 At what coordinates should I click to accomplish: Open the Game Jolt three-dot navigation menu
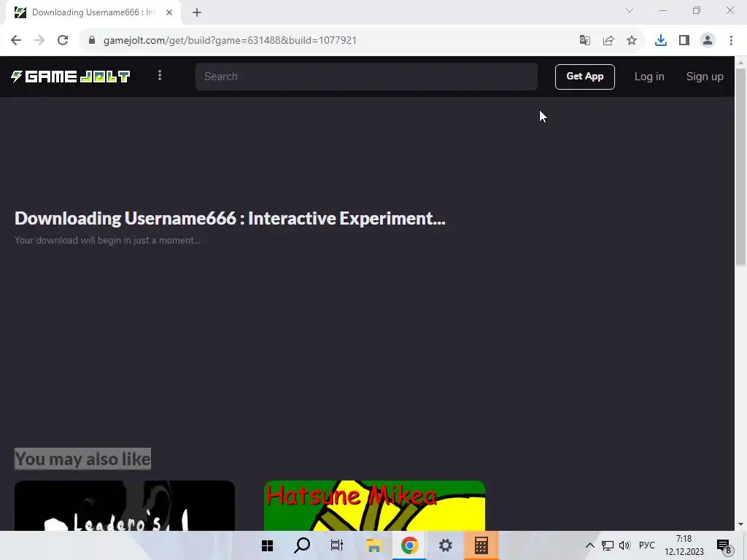[x=160, y=76]
